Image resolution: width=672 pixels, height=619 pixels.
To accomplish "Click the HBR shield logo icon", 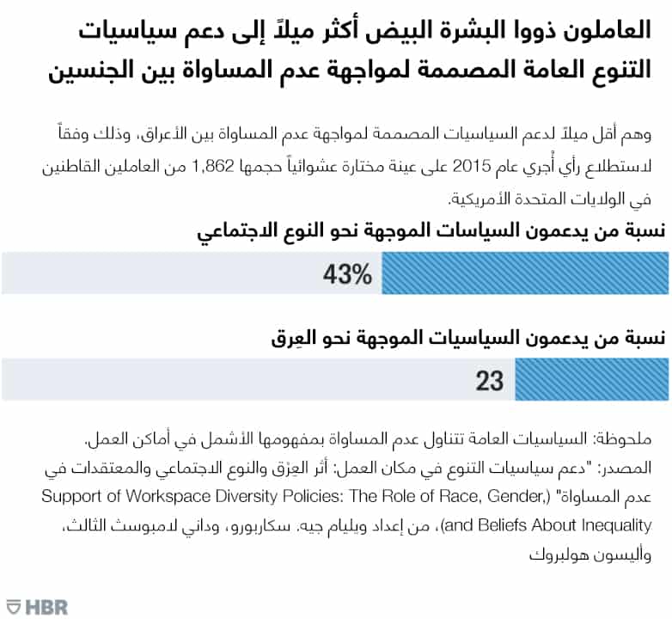I will (x=12, y=604).
